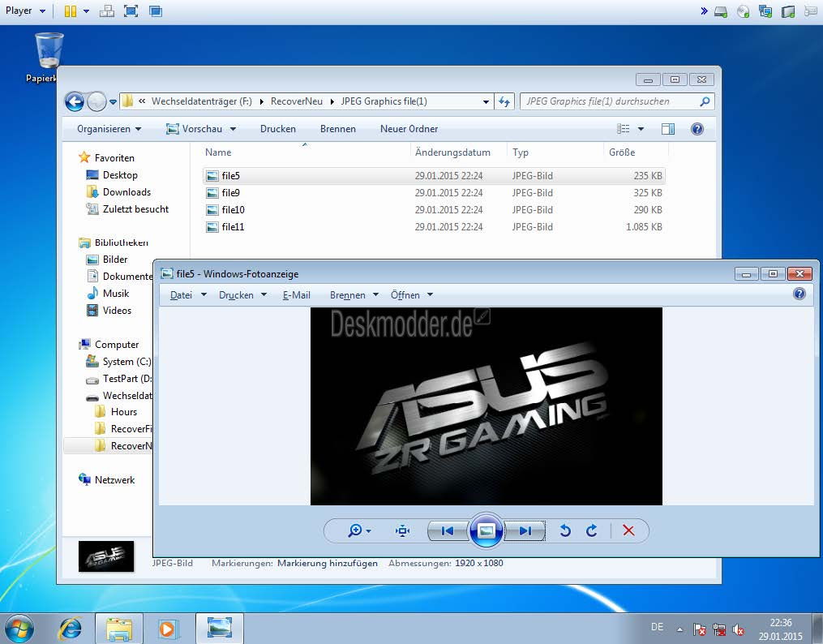Open Windows Media Player from taskbar
This screenshot has width=823, height=644.
pyautogui.click(x=169, y=629)
